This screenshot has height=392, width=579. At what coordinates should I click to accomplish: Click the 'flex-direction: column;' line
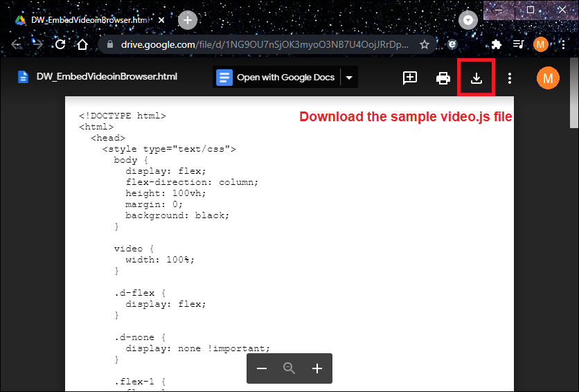(192, 182)
